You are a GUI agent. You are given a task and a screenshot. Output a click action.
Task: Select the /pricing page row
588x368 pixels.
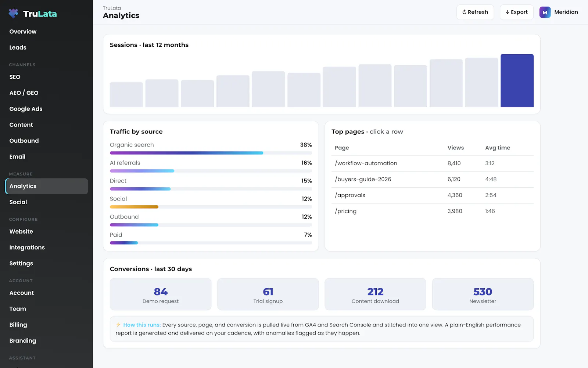432,211
